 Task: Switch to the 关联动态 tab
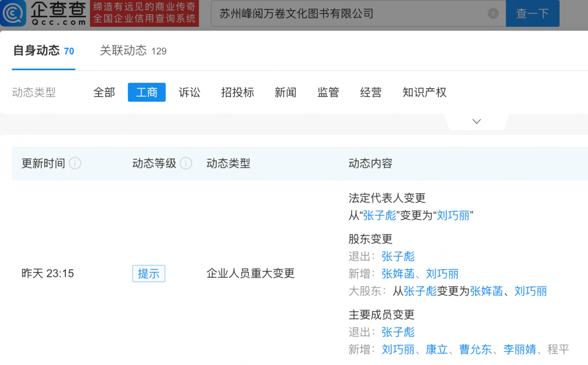133,51
